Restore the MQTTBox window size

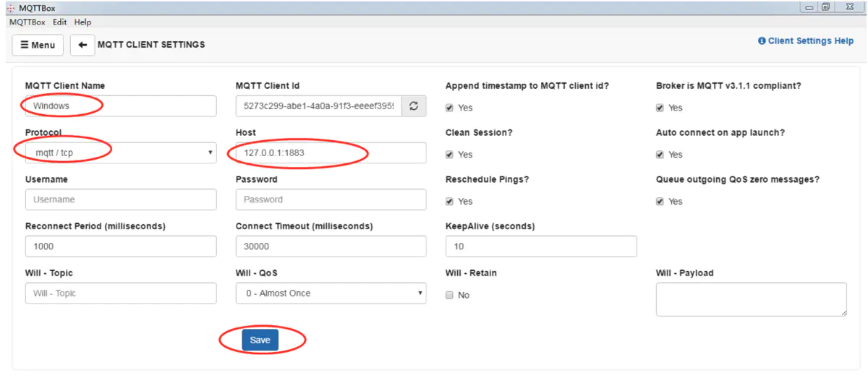coord(825,7)
